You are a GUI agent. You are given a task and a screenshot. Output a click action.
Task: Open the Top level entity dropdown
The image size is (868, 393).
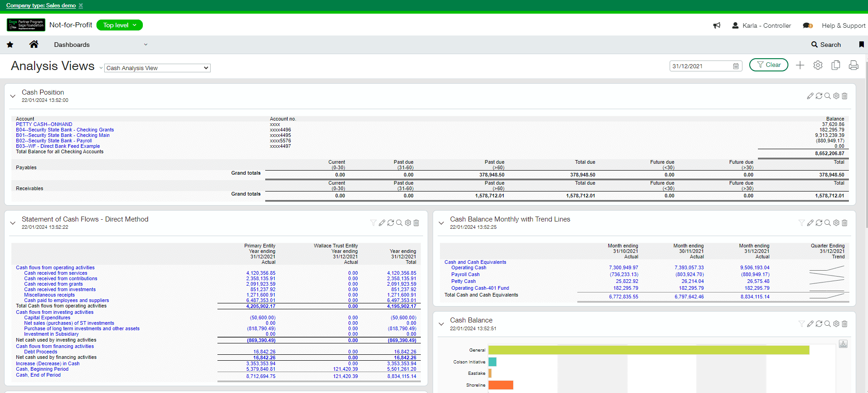click(x=120, y=25)
